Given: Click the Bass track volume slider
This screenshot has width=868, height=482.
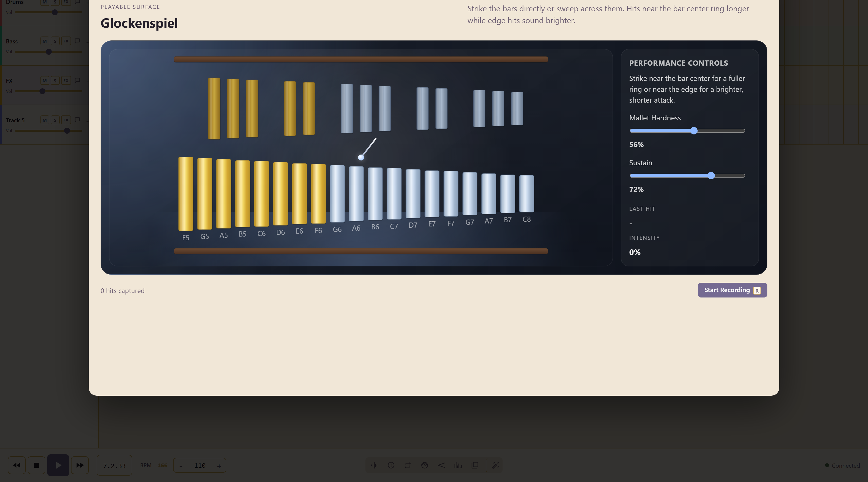Looking at the screenshot, I should pyautogui.click(x=49, y=52).
